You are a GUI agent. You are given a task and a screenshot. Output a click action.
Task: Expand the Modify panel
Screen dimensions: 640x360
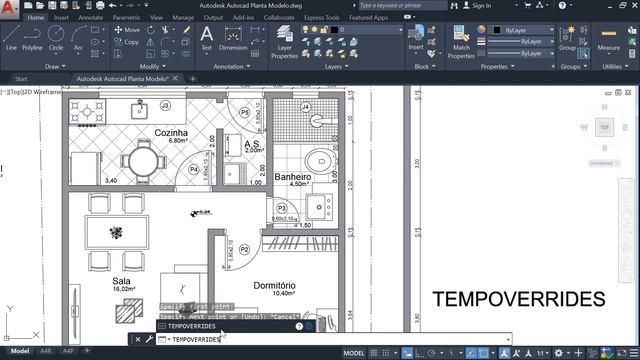tap(153, 67)
